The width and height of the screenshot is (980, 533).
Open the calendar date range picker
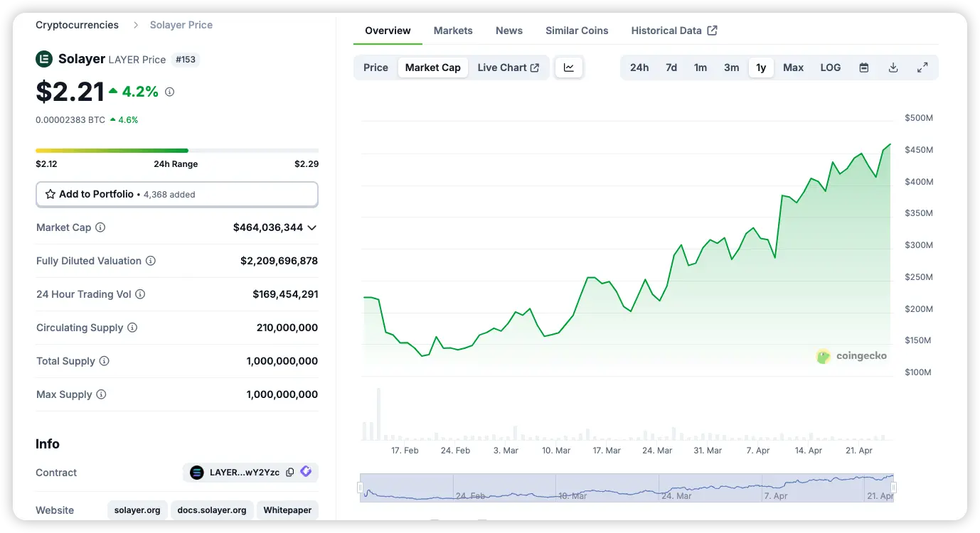pos(863,67)
